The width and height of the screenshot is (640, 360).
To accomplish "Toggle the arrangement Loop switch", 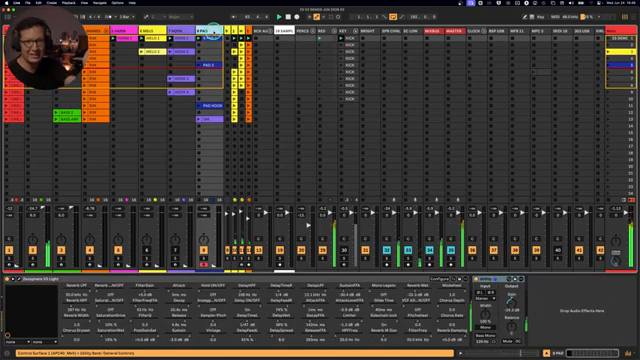I will 393,17.
